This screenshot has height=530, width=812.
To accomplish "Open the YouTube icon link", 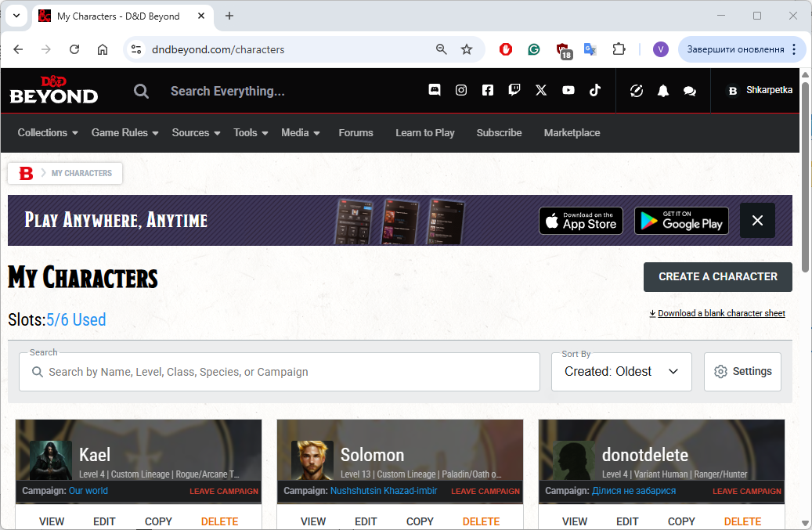I will (568, 90).
